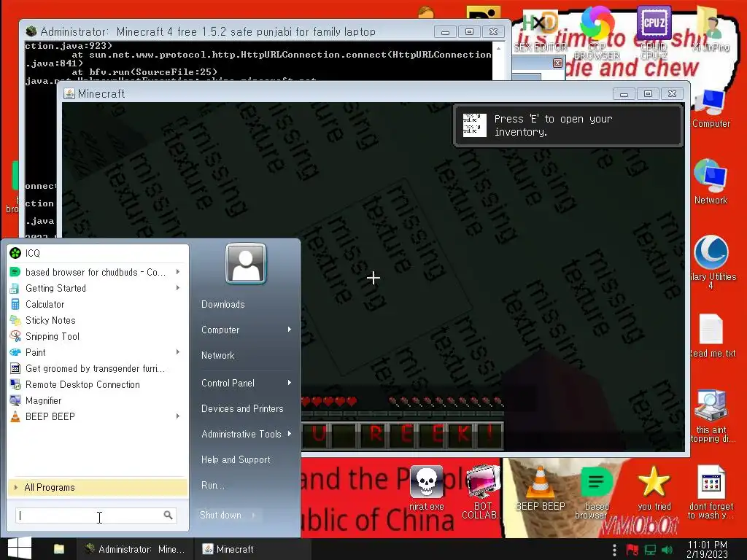Switch to Administrator: Mine... taskbar button
This screenshot has height=560, width=747.
[x=134, y=549]
